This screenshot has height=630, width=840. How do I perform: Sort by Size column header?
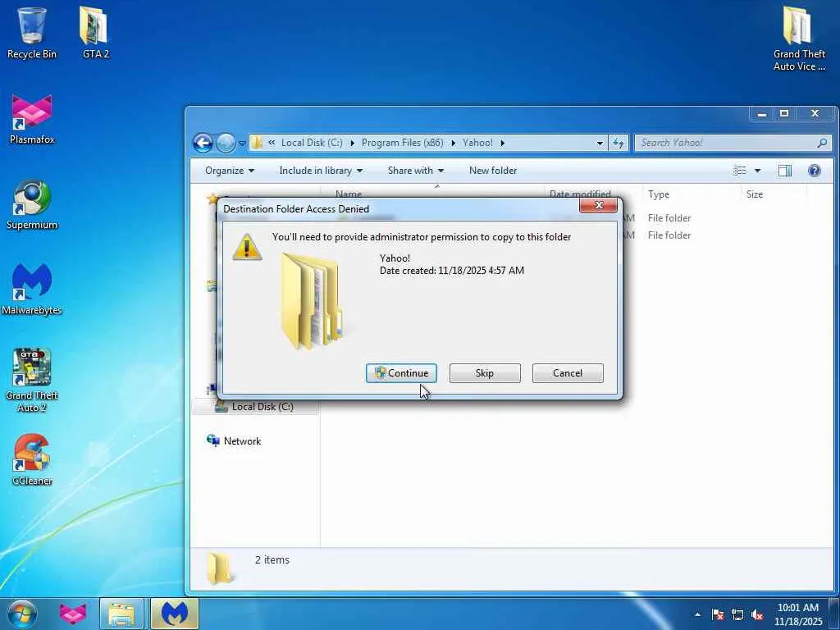click(774, 194)
